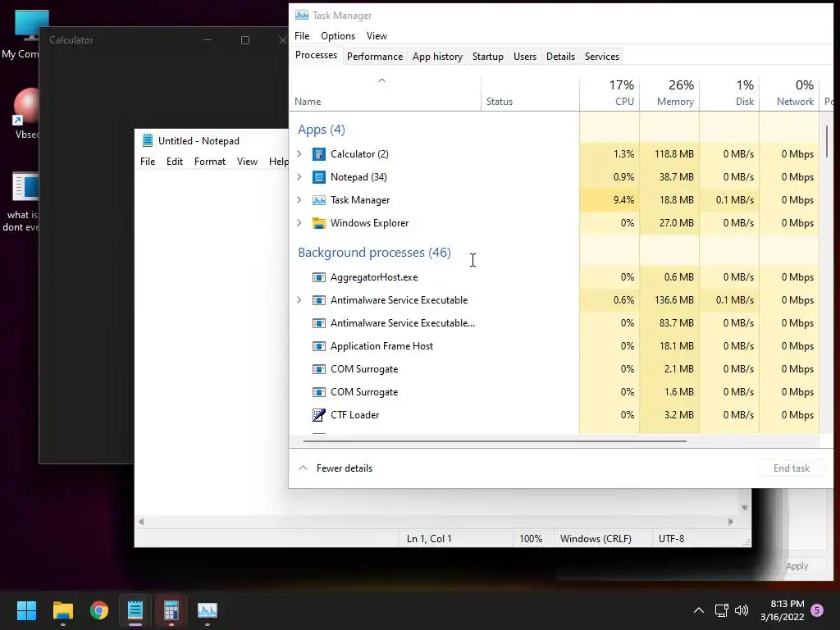The height and width of the screenshot is (630, 840).
Task: Click inside the Notepad text area
Action: (211, 343)
